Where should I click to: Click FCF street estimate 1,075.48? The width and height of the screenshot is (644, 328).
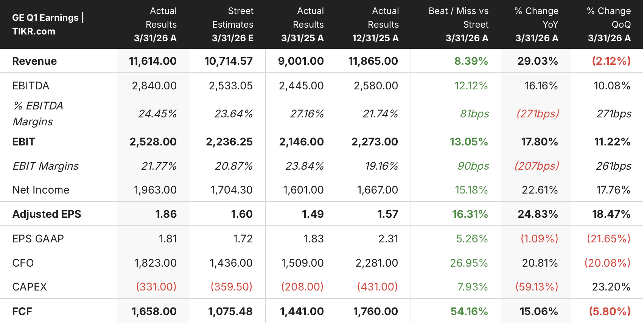pos(230,311)
